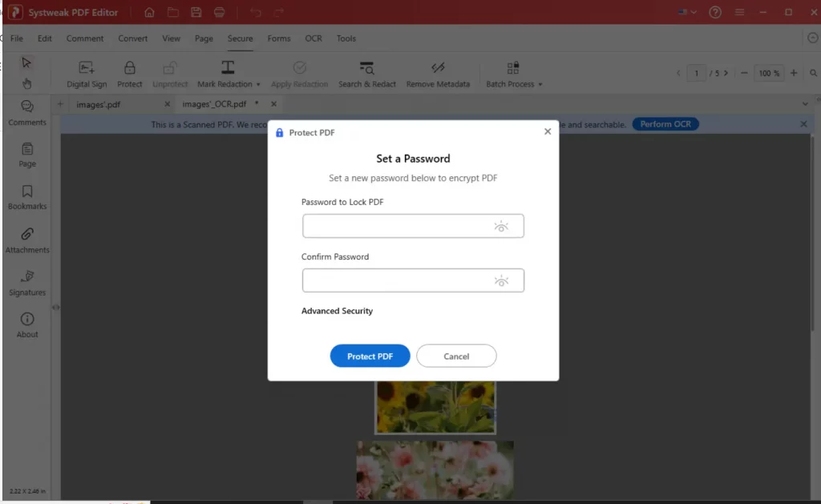Select the Protect tool in the toolbar
This screenshot has width=821, height=504.
point(129,72)
